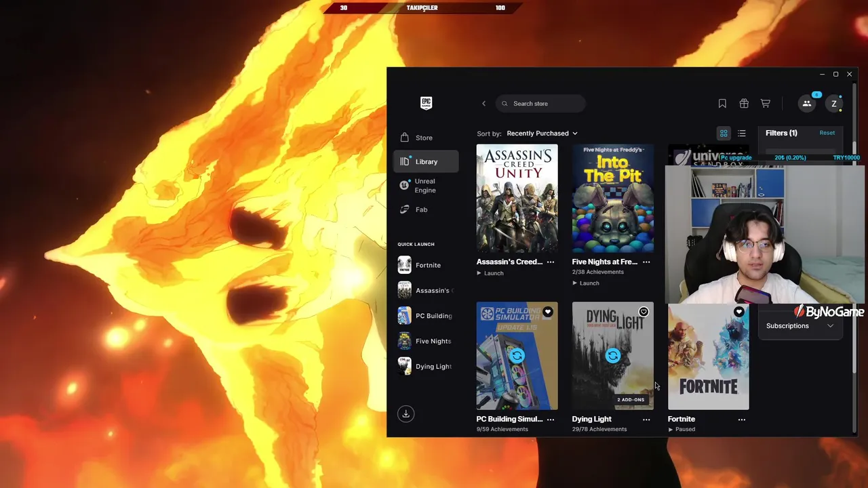Launch Five Nights at Freddy's
Screen dimensions: 868x488
pos(586,283)
